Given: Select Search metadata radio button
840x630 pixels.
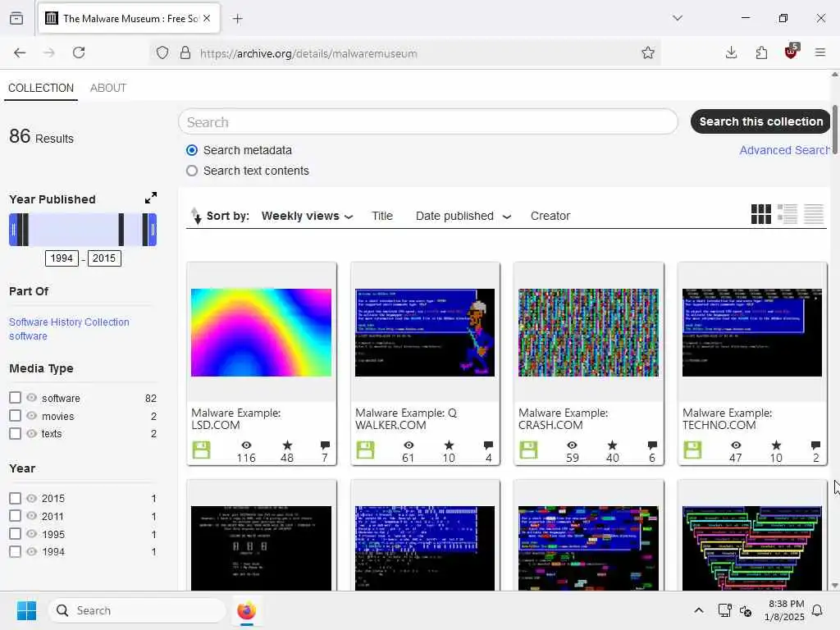Looking at the screenshot, I should tap(192, 150).
